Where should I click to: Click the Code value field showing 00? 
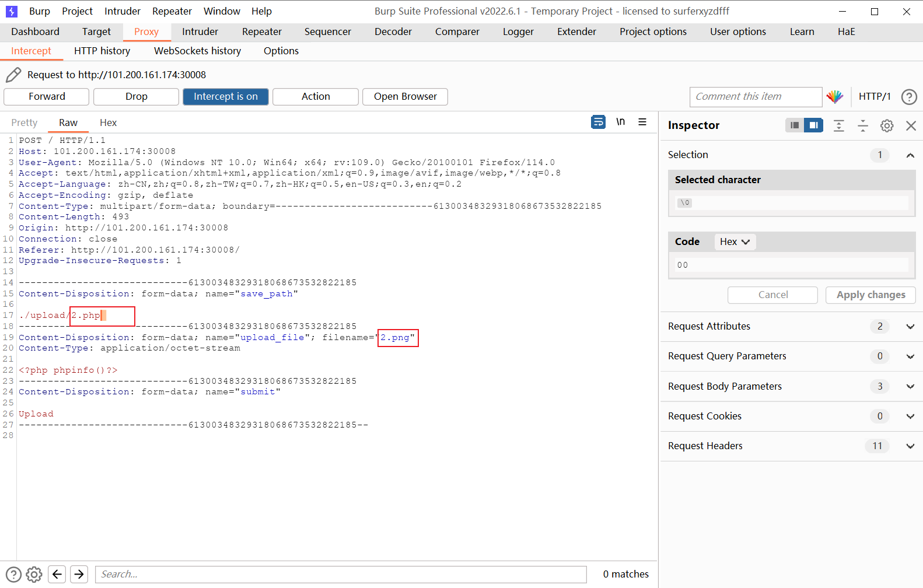pos(791,265)
